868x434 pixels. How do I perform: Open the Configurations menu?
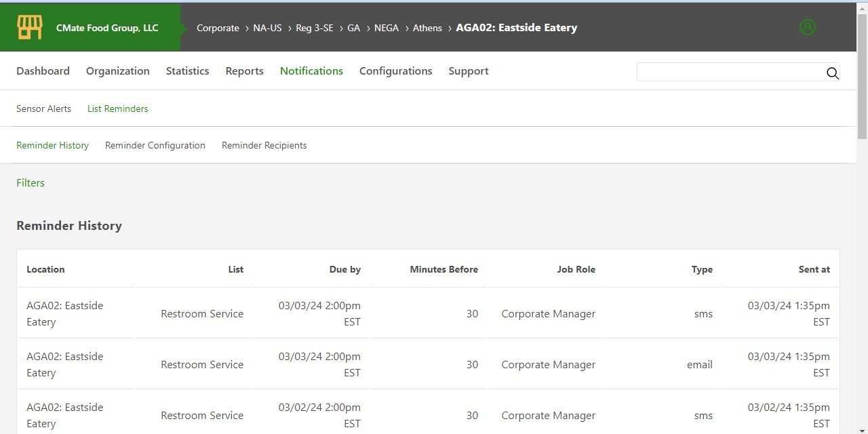point(396,71)
